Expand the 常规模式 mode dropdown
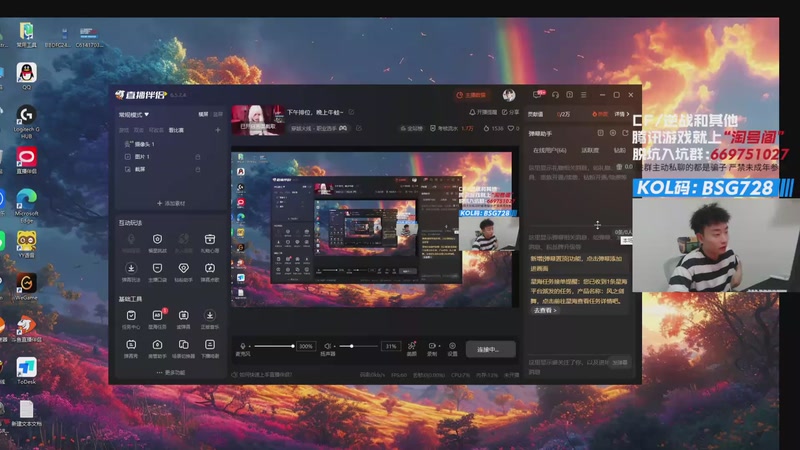The image size is (800, 450). [x=134, y=115]
